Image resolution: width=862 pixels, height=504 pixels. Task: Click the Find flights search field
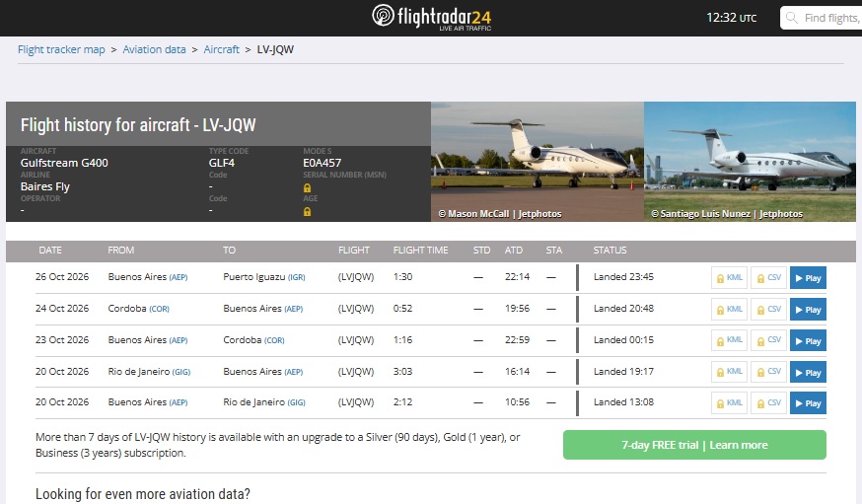pos(822,18)
